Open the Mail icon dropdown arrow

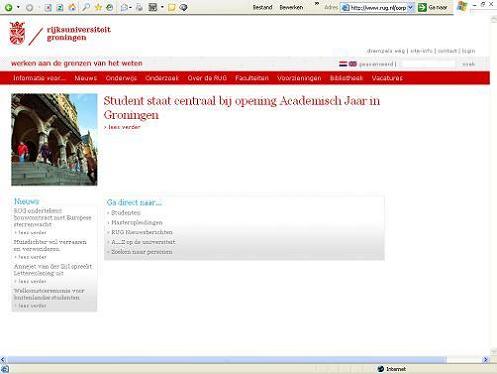(130, 7)
